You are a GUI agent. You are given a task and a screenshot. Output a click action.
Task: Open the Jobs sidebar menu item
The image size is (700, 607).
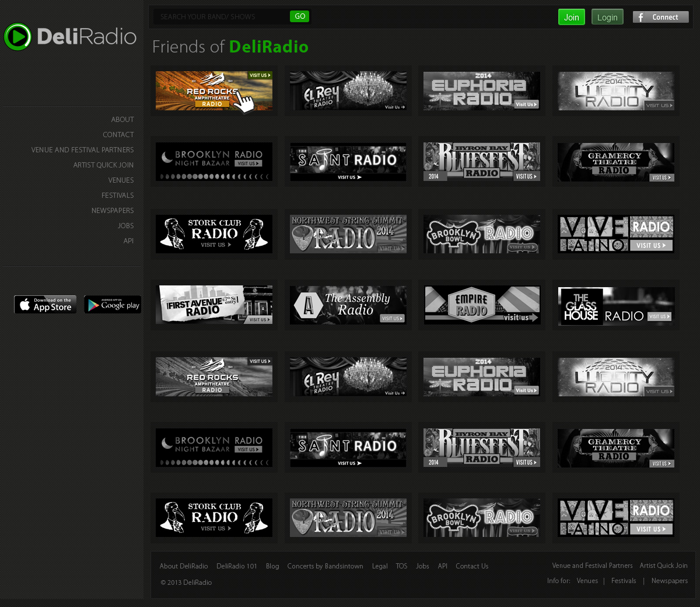coord(126,225)
